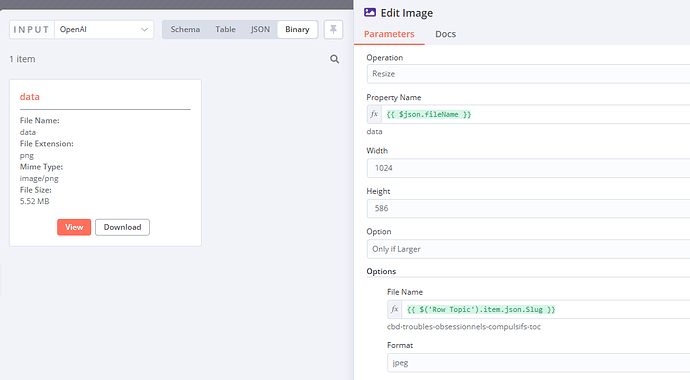Select the Parameters tab
Viewport: 690px width, 380px height.
click(389, 34)
